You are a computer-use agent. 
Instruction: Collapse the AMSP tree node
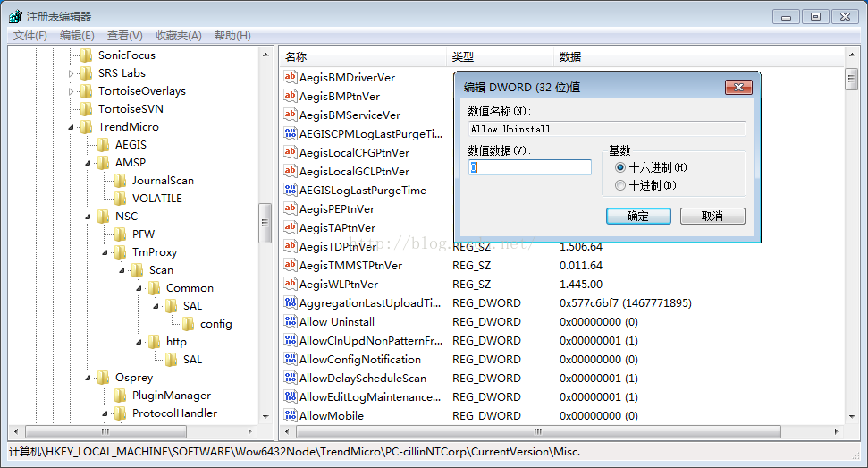tap(88, 164)
